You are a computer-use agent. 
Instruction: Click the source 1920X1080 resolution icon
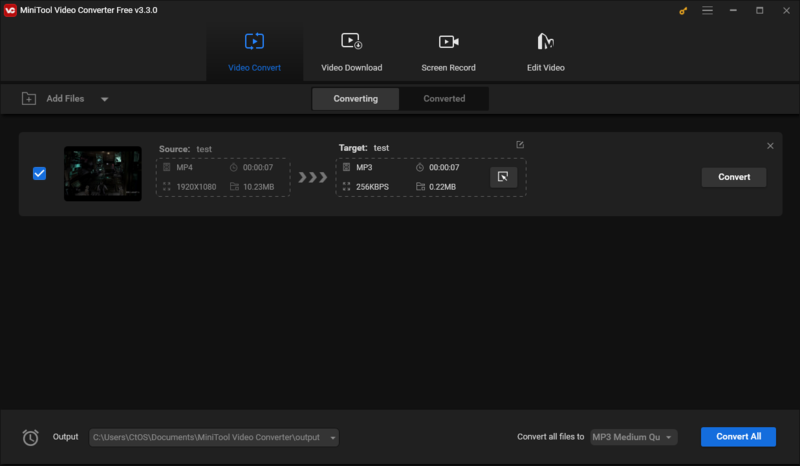[166, 187]
